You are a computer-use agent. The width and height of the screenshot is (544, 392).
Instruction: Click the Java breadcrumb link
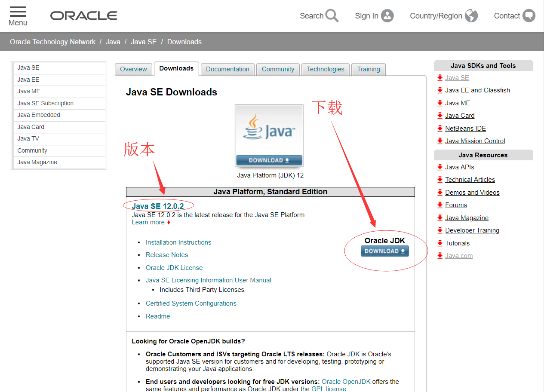(x=113, y=42)
